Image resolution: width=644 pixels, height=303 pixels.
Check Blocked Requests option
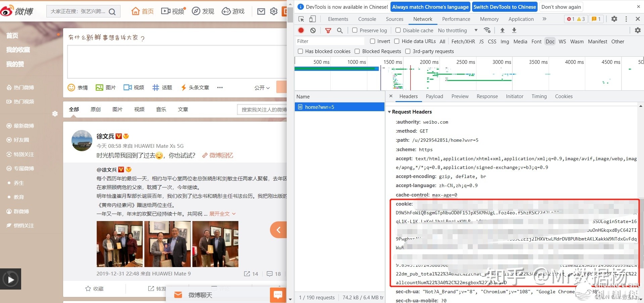pos(357,51)
